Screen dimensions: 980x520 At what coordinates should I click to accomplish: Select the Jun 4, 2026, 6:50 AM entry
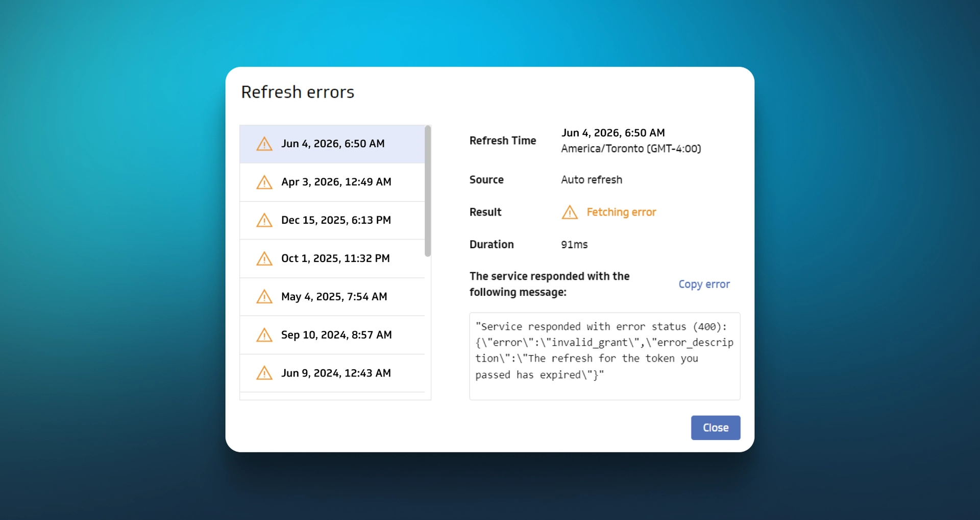(332, 144)
